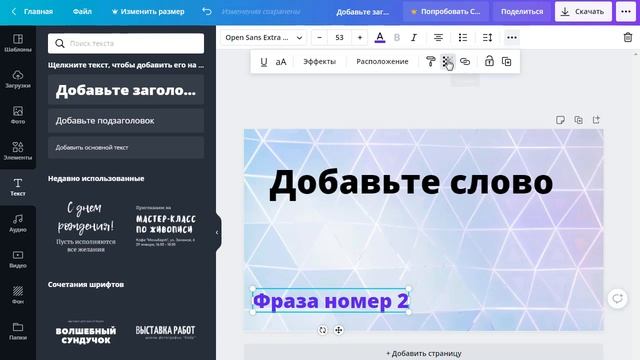Screen dimensions: 640x360
Task: Select the Текст sidebar tab
Action: 18,187
